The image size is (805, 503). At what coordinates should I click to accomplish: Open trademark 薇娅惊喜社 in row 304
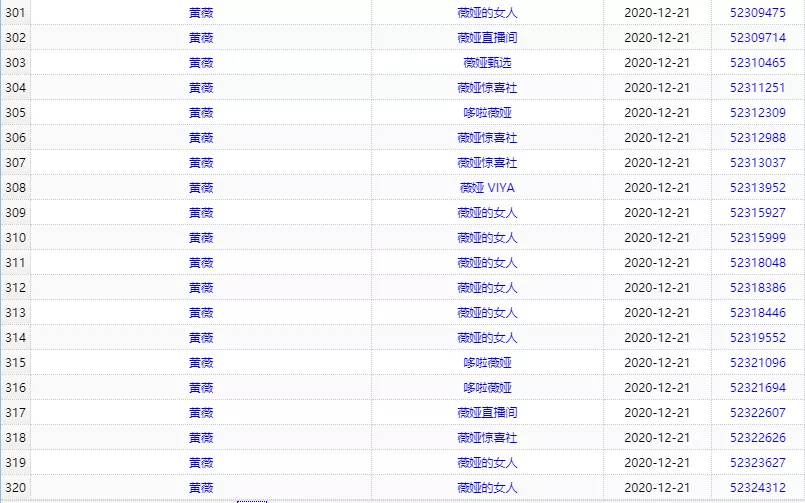tap(487, 88)
